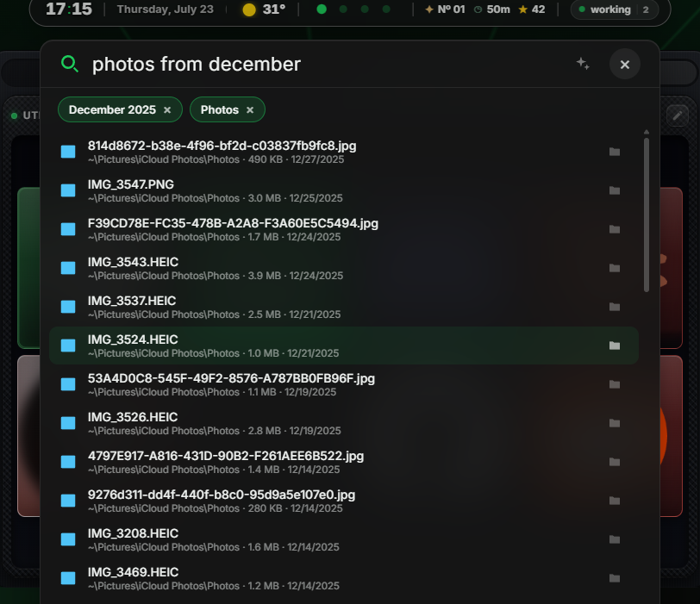Open IMG_3526.HEIC from results
700x604 pixels.
[x=344, y=423]
